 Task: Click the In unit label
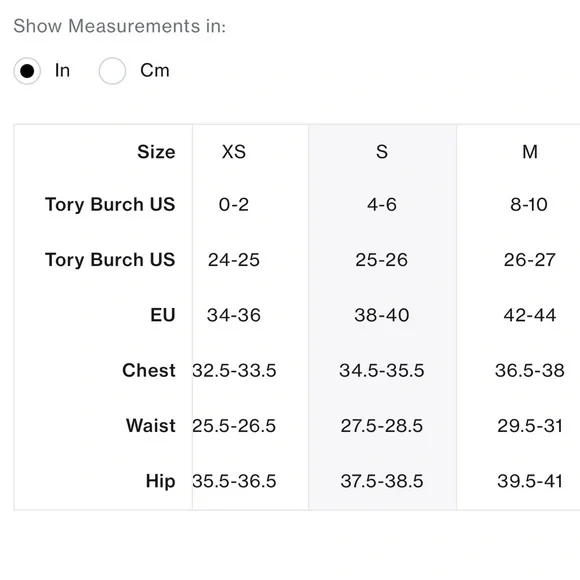(62, 70)
